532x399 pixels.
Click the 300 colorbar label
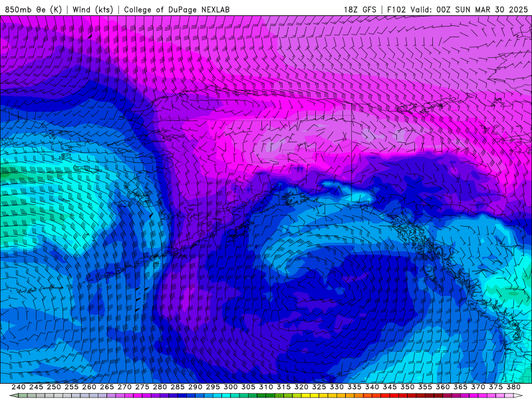[230, 387]
